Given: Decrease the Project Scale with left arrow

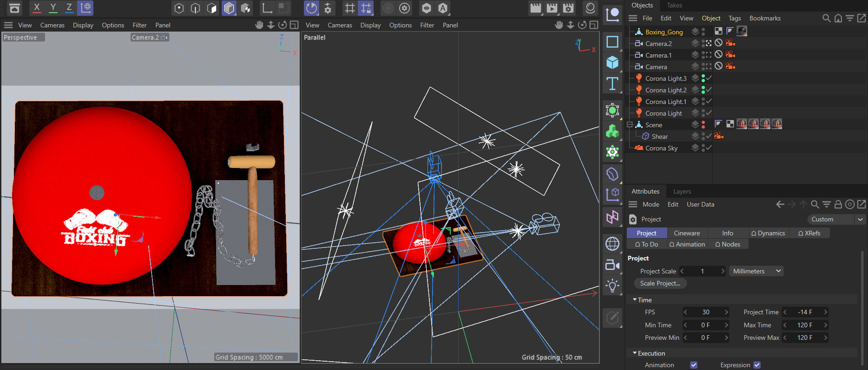Looking at the screenshot, I should click(x=682, y=271).
